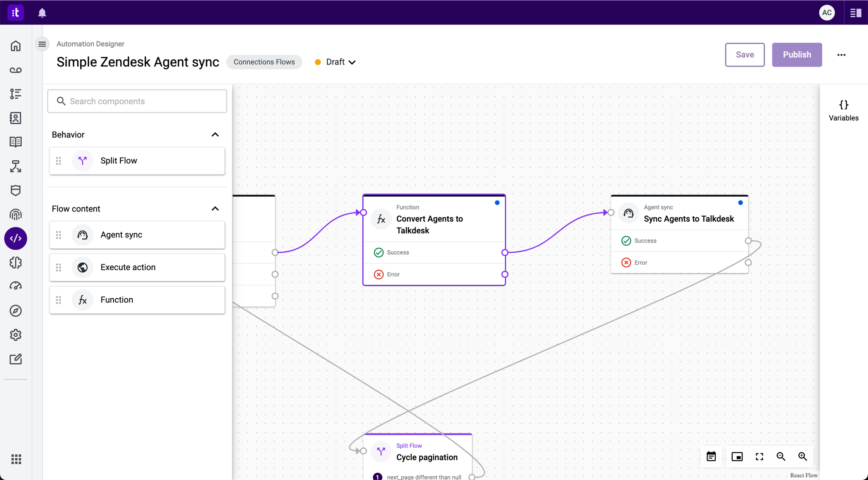Open the AC user avatar menu

coord(827,12)
